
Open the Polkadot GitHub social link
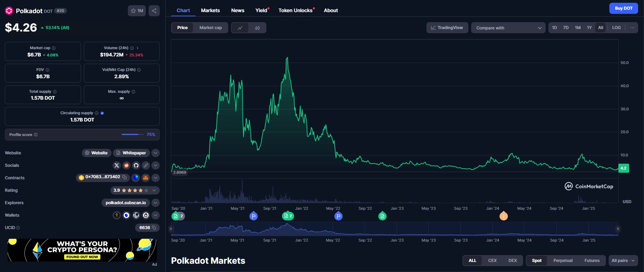coord(136,165)
